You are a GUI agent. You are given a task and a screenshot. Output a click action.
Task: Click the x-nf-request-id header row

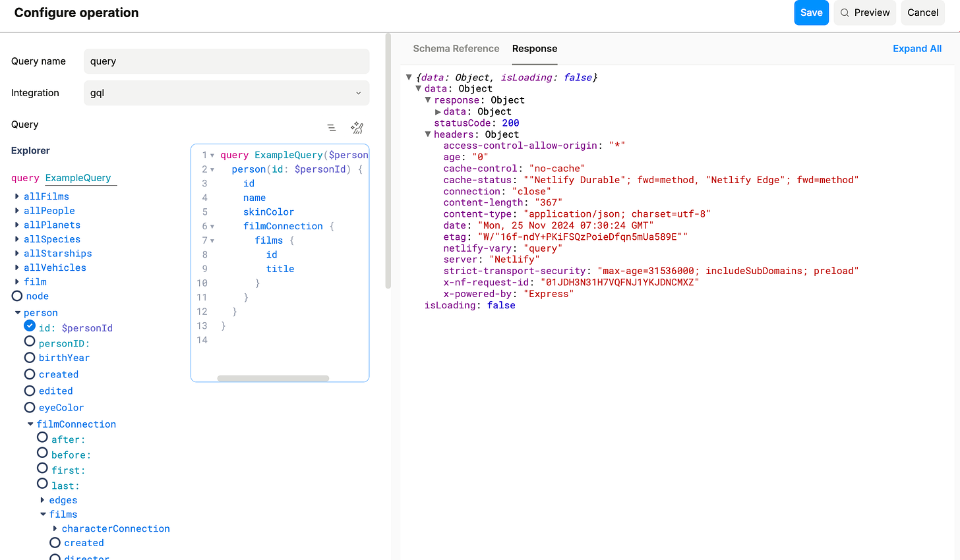tap(571, 283)
